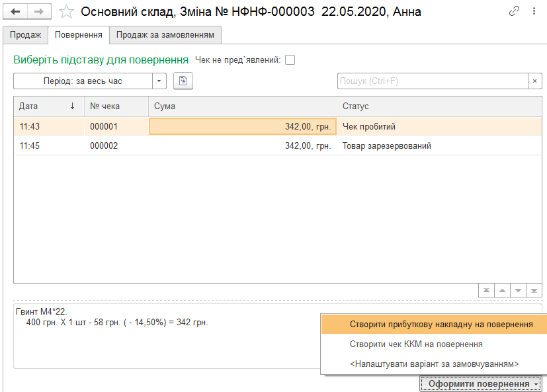Tick the 'Чек не пред`явлений' checkbox
Image resolution: width=547 pixels, height=392 pixels.
290,60
